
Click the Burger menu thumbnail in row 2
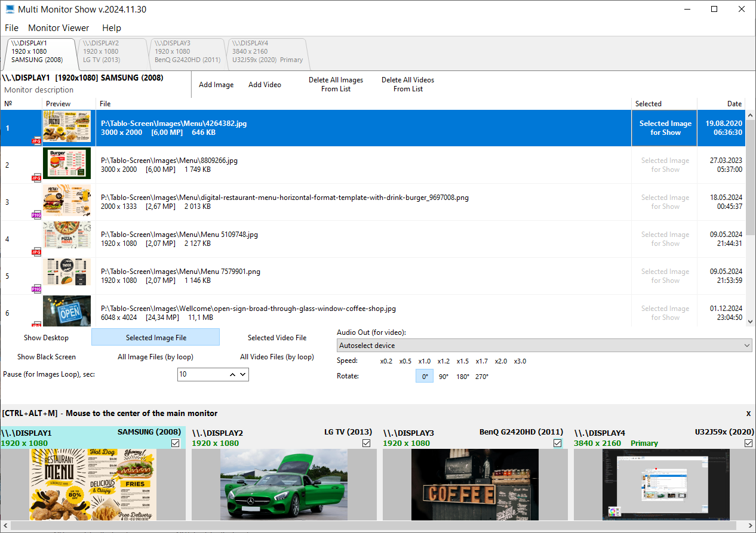click(67, 164)
